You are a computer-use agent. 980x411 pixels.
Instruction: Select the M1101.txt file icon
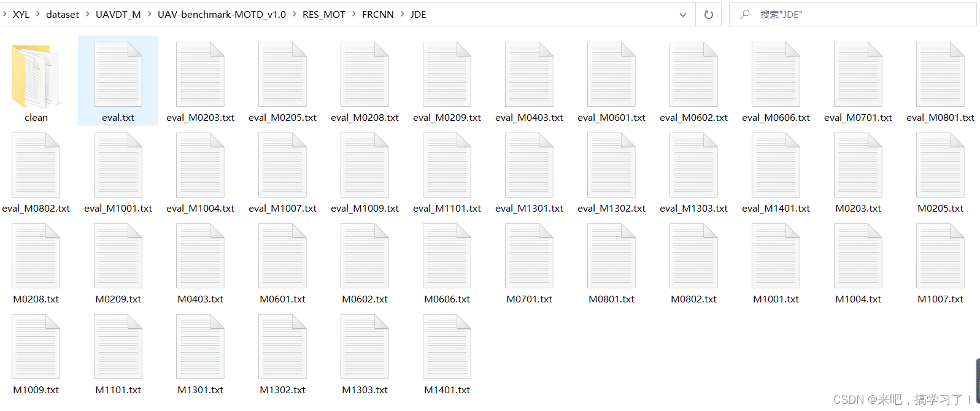pyautogui.click(x=118, y=347)
